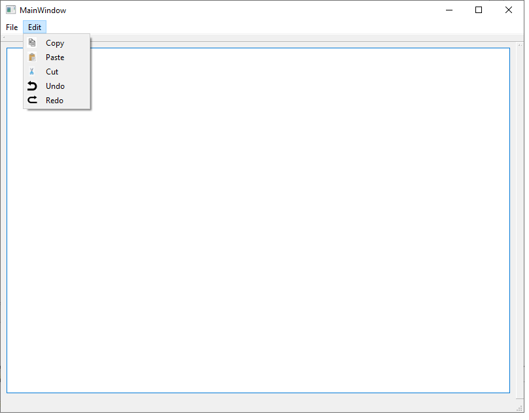Click the Redo curved arrow icon
The image size is (529, 420).
[x=32, y=100]
